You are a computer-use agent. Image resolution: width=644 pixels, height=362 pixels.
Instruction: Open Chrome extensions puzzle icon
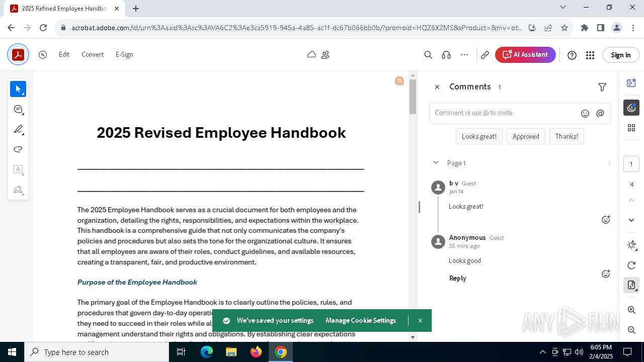click(584, 28)
